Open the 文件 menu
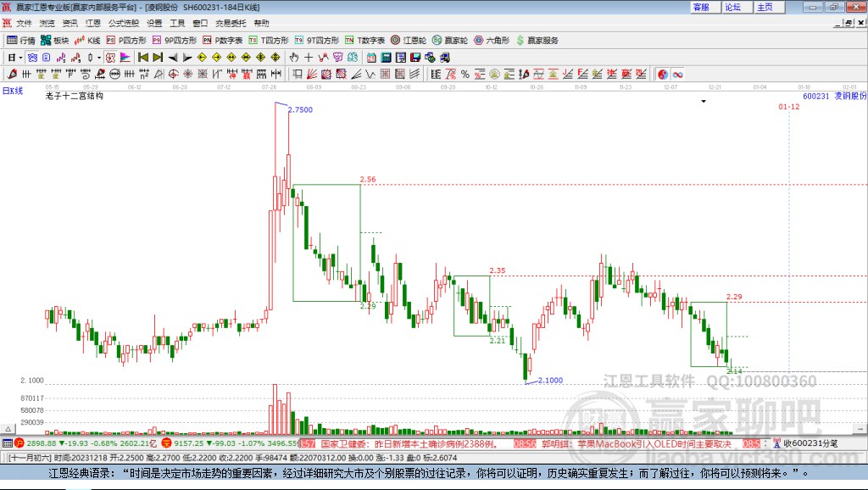868x490 pixels. coord(24,23)
